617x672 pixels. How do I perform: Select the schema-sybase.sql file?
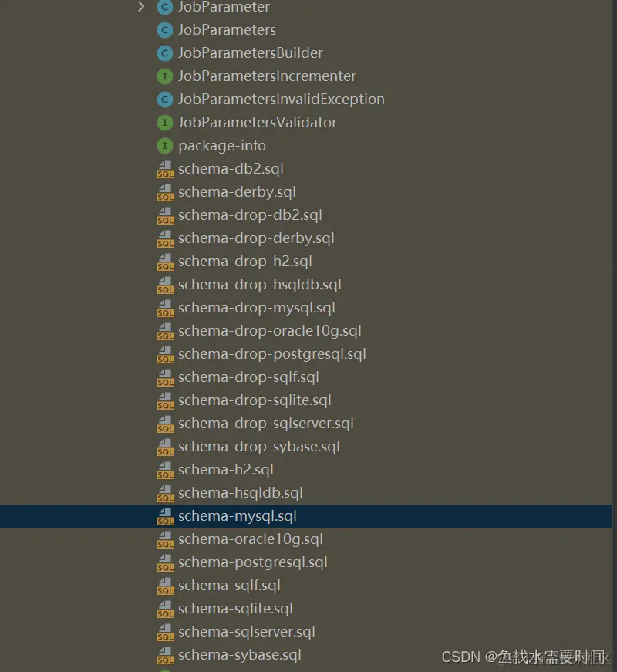[x=240, y=655]
